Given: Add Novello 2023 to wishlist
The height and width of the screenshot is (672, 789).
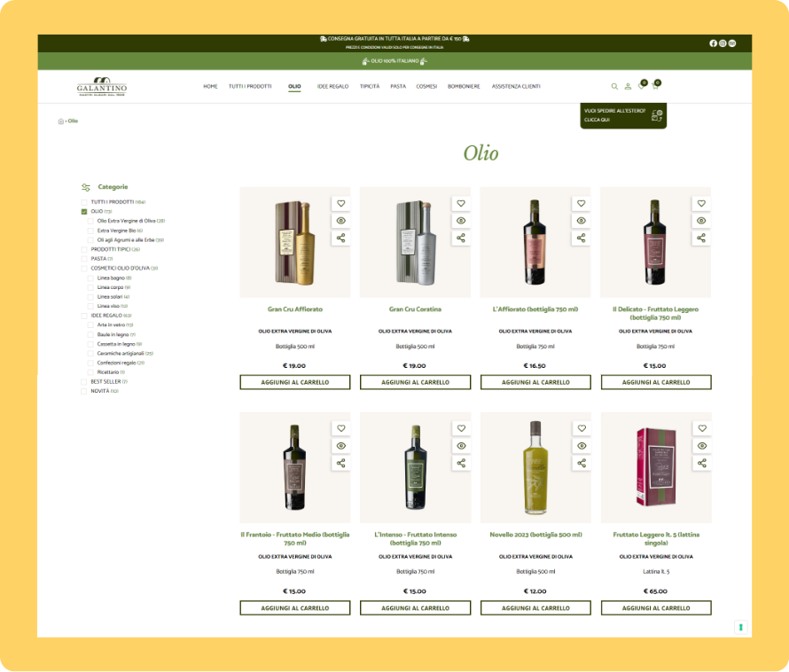Looking at the screenshot, I should (582, 428).
